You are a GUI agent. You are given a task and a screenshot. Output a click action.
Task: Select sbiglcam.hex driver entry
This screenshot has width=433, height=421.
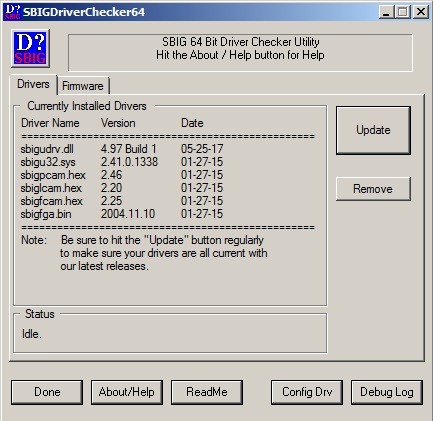tap(122, 188)
